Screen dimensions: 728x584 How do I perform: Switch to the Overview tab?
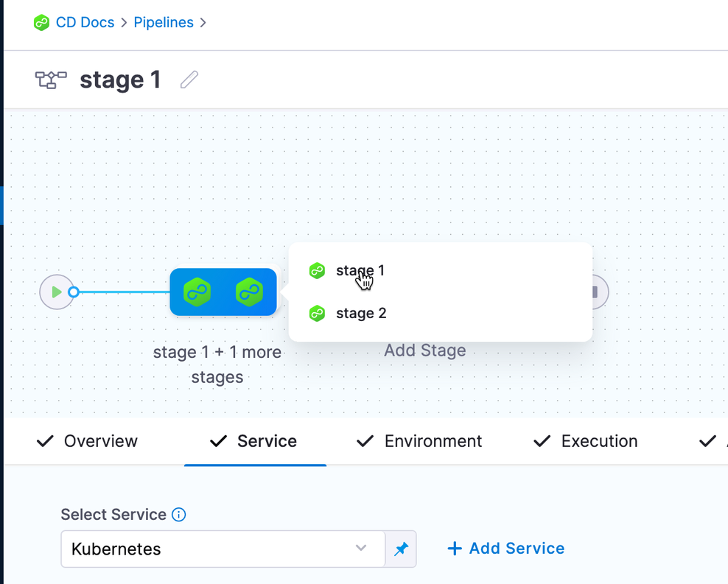pos(88,441)
